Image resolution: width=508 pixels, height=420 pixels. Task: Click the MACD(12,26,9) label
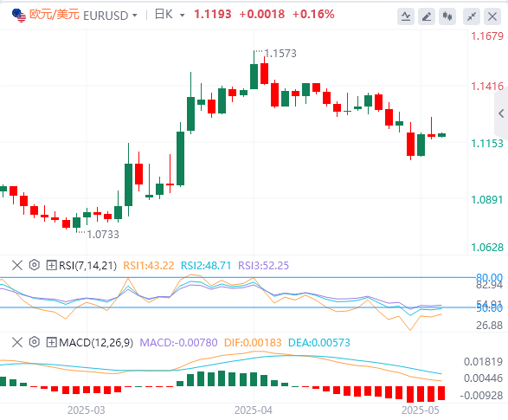click(x=96, y=343)
